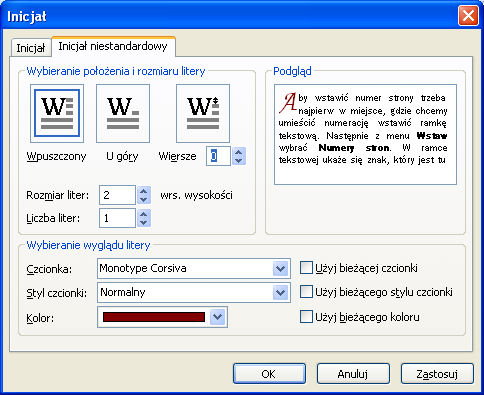Check Użyj bieżącego stylu czcionki
This screenshot has width=484, height=395.
306,292
